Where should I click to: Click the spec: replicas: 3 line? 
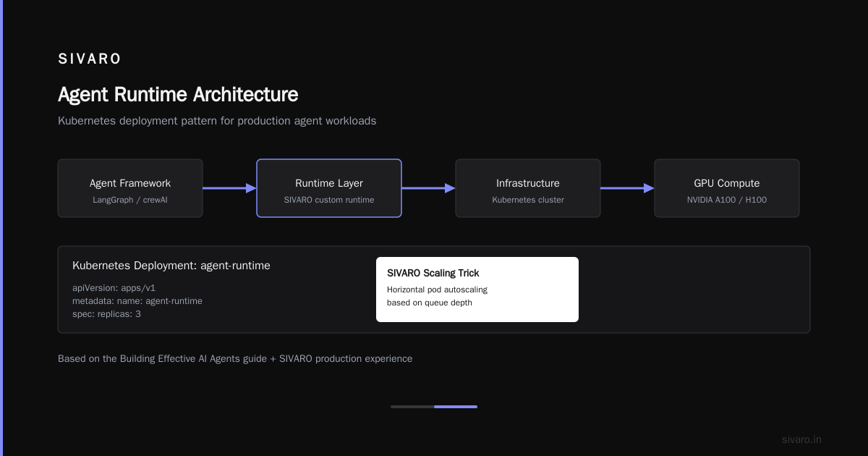[x=106, y=314]
